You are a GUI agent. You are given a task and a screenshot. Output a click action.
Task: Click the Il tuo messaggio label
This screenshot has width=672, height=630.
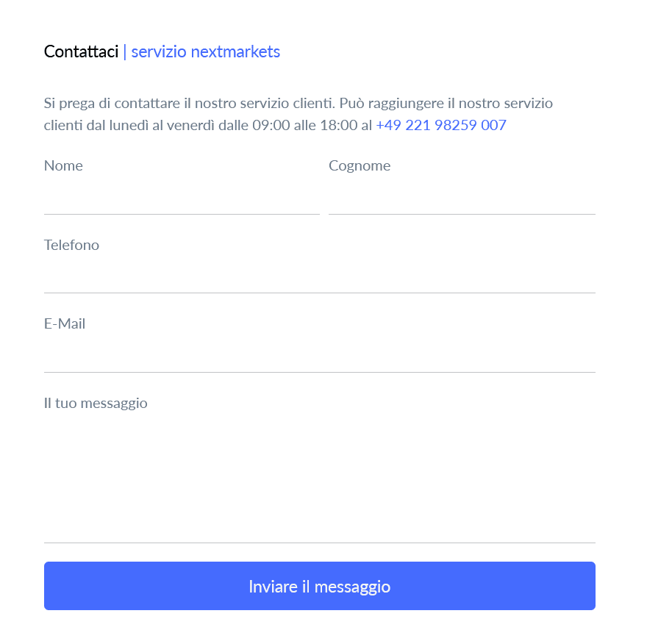[96, 404]
